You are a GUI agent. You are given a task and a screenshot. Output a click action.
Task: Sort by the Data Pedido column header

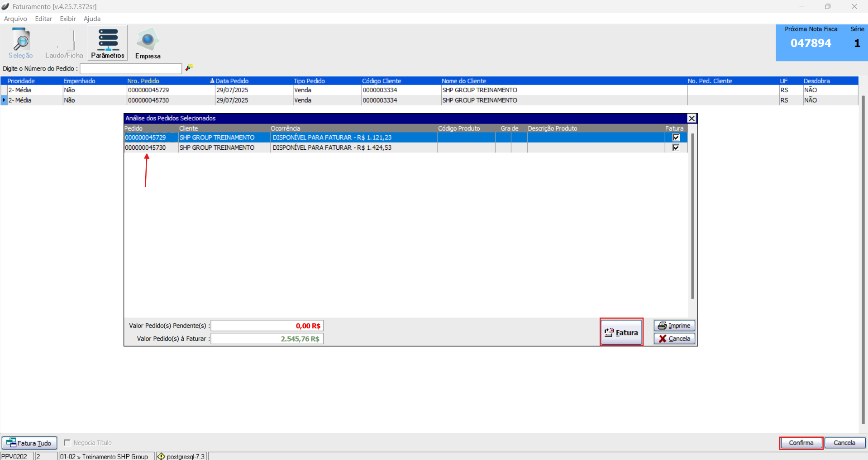point(232,81)
